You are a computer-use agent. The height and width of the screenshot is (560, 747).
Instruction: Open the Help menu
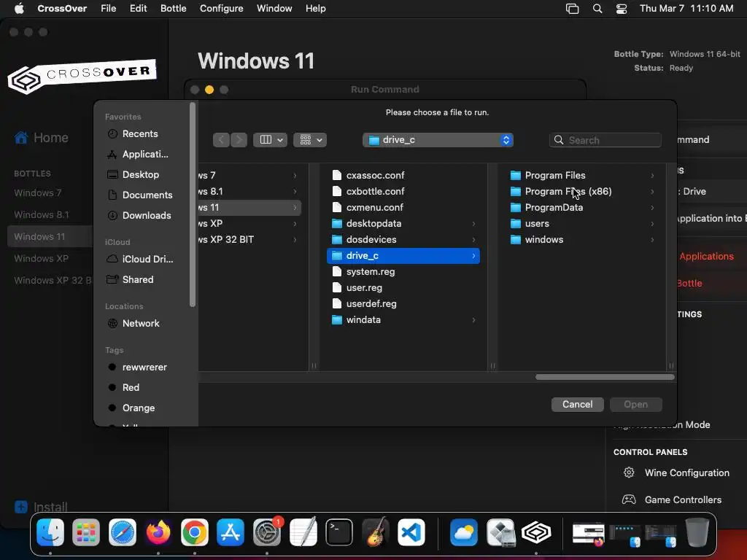[316, 9]
